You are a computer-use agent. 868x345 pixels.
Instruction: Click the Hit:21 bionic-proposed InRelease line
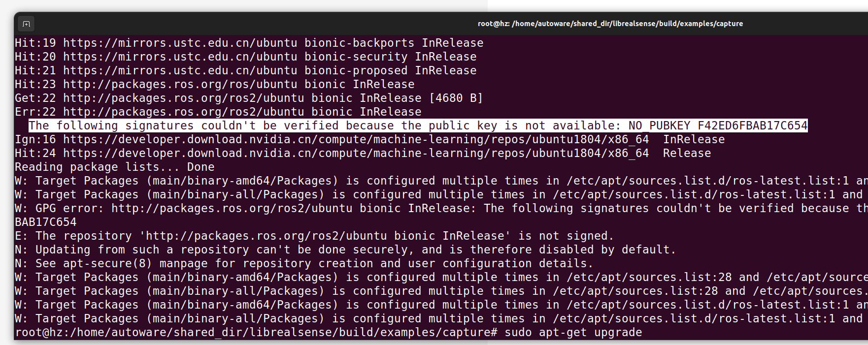[245, 70]
